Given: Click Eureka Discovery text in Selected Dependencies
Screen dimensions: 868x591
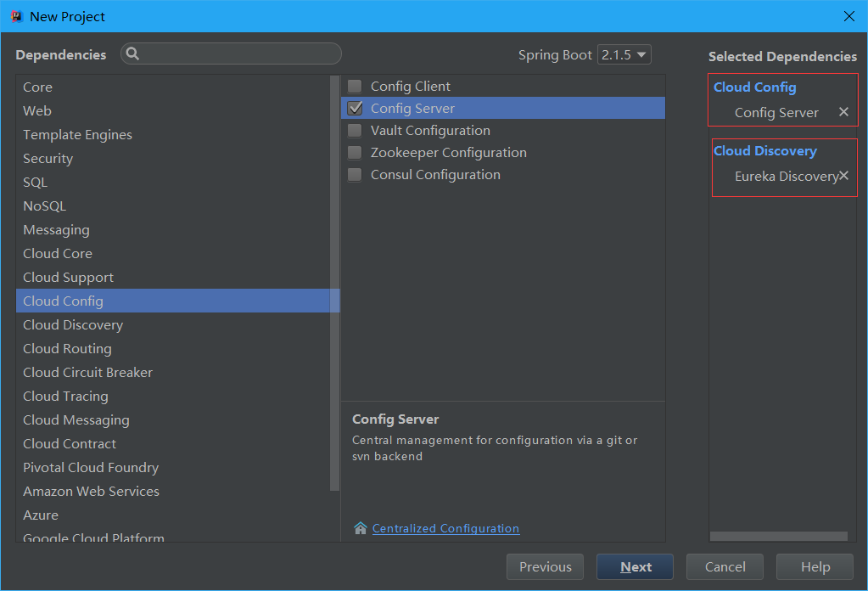Looking at the screenshot, I should (x=786, y=176).
